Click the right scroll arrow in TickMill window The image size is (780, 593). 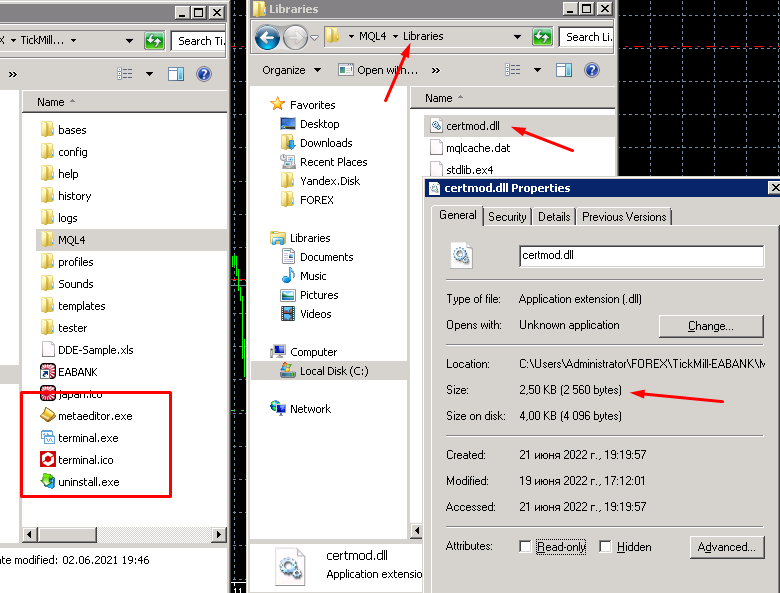218,535
